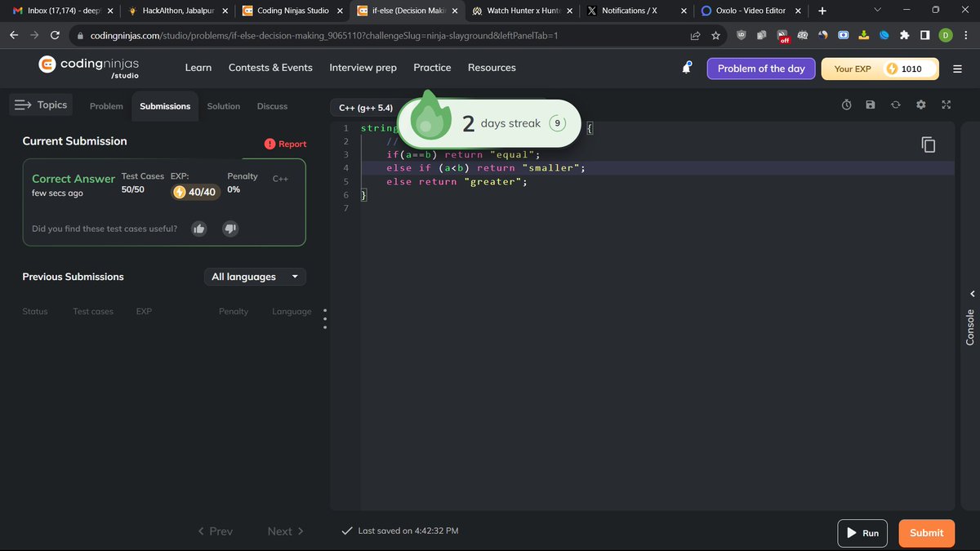Toggle browser side panel icon
Image resolution: width=980 pixels, height=551 pixels.
point(924,36)
